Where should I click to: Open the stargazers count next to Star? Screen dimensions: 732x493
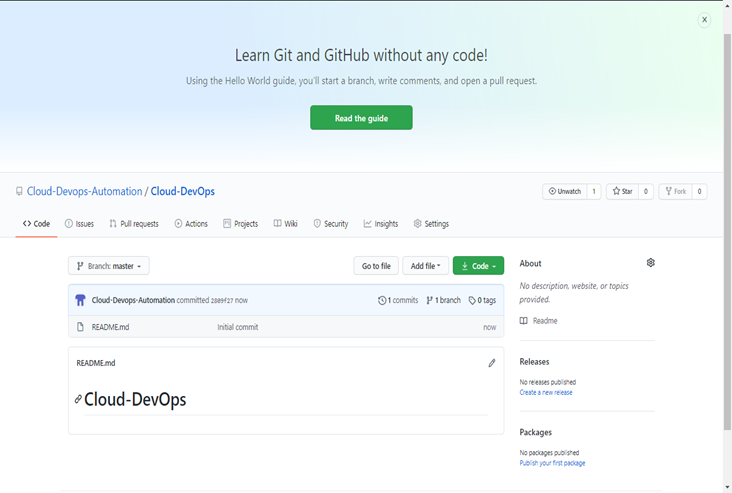coord(646,191)
